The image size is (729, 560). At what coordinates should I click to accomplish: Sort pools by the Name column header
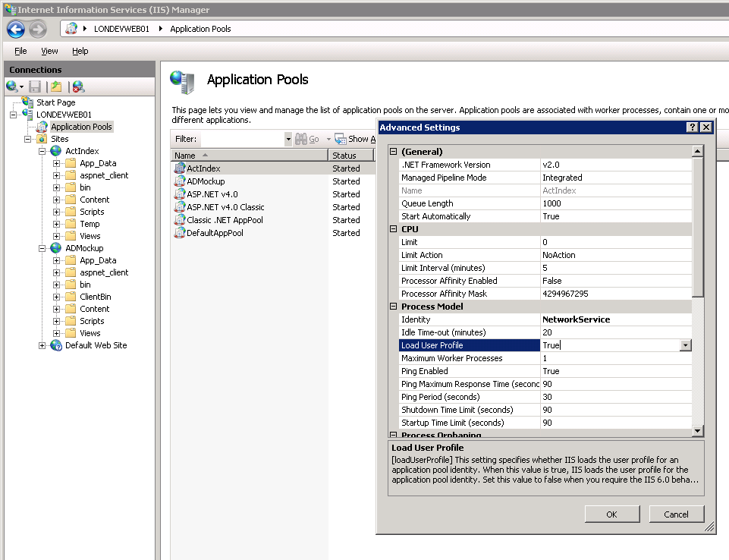[250, 156]
